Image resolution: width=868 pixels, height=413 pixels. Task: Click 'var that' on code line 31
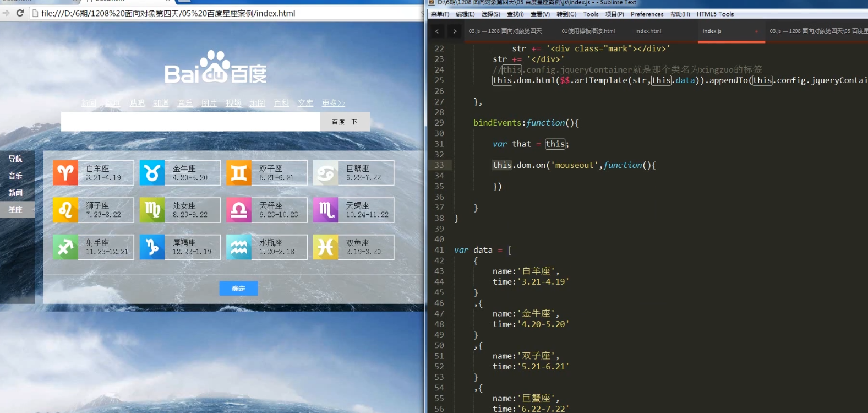pyautogui.click(x=512, y=144)
